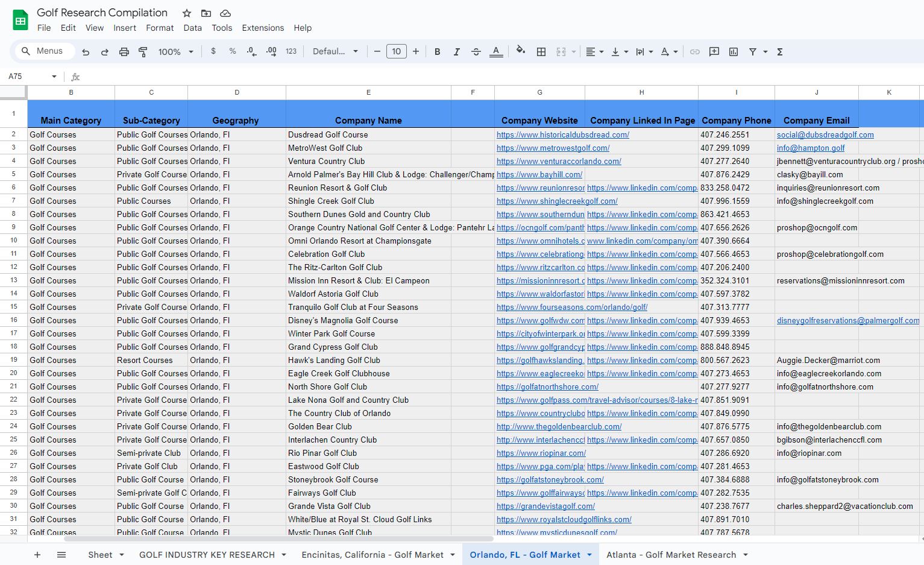Open the 123 number formats menu
Viewport: 924px width, 565px height.
click(x=291, y=52)
